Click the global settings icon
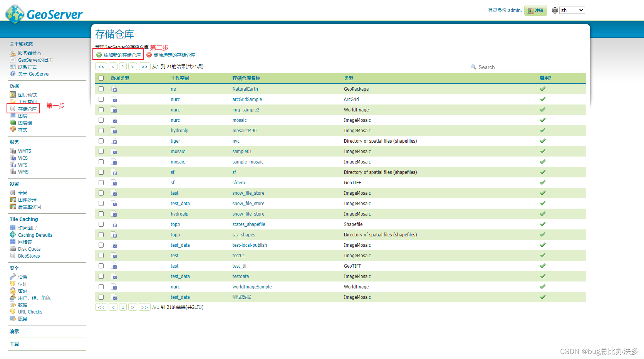The height and width of the screenshot is (359, 644). tap(13, 193)
